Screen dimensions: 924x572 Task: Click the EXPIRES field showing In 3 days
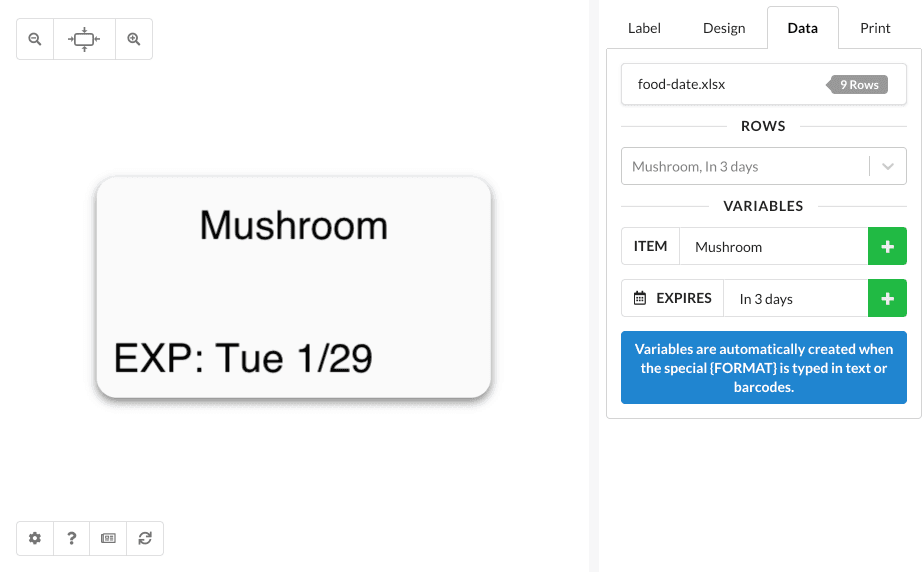coord(795,298)
